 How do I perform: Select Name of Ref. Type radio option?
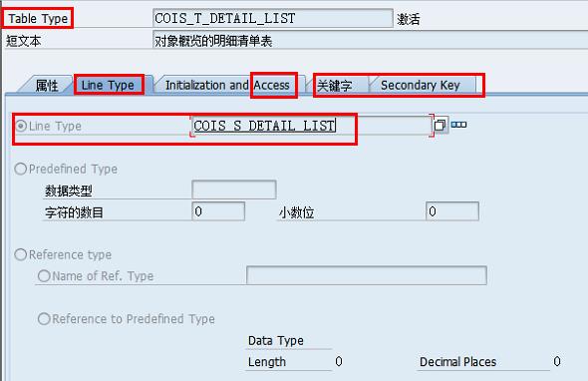[44, 276]
